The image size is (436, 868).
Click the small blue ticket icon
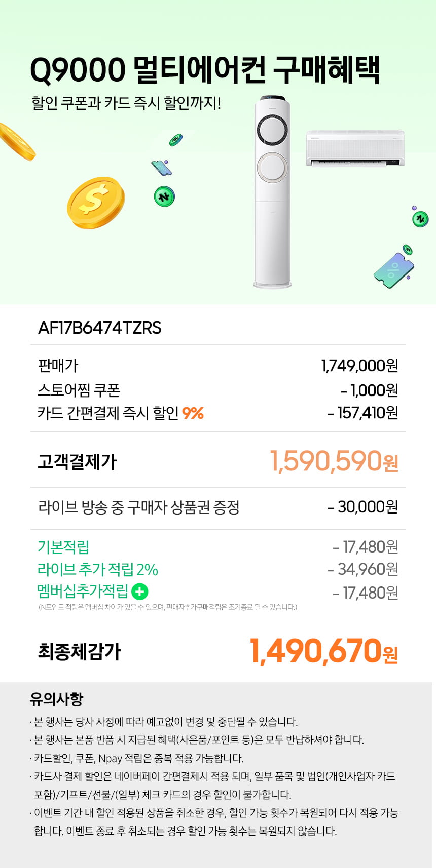pos(162,168)
